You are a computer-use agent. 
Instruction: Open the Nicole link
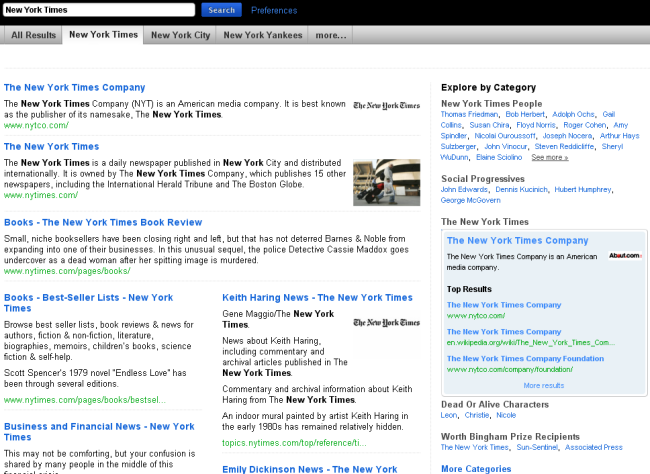[x=506, y=415]
